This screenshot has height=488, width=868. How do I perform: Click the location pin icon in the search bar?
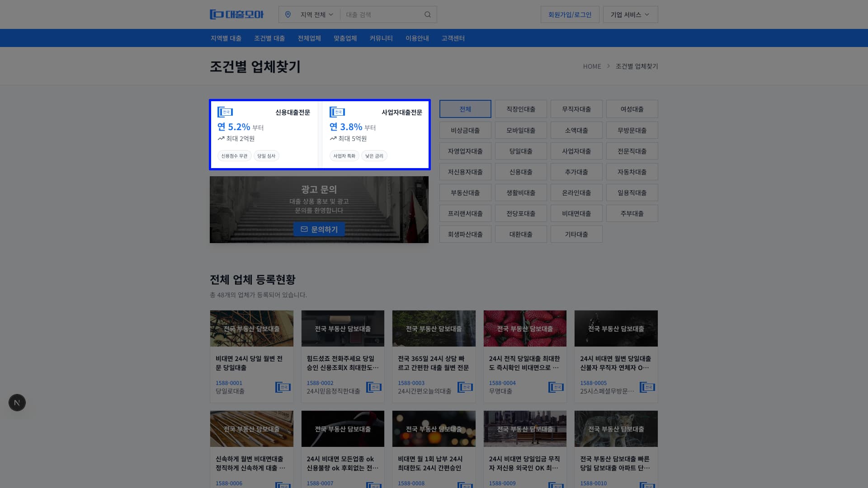pyautogui.click(x=288, y=14)
